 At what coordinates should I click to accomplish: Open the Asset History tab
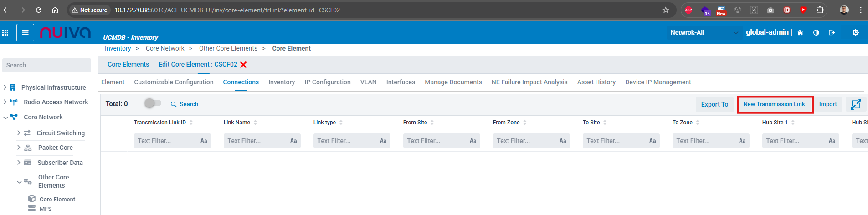point(596,82)
